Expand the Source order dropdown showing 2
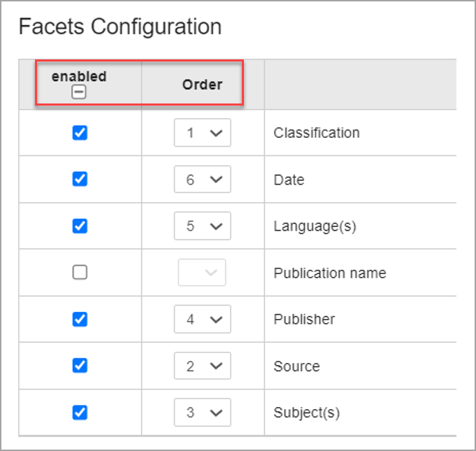Viewport: 476px width, 451px height. click(203, 366)
